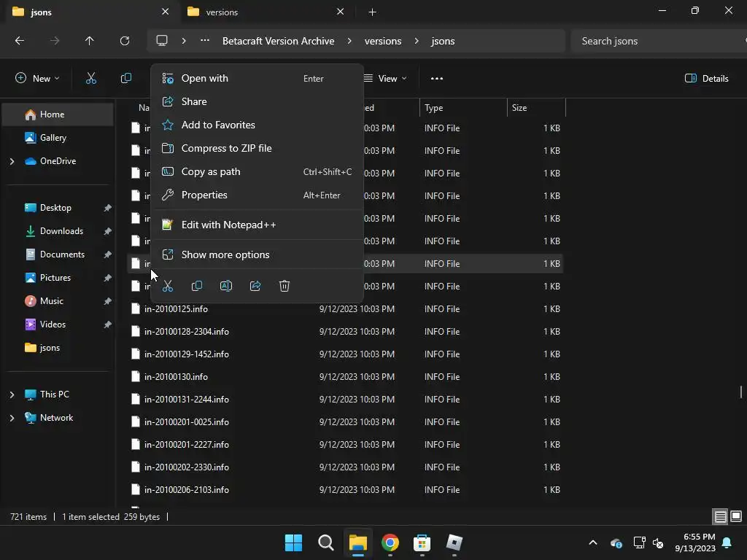
Task: Go up one folder level with the up arrow
Action: (x=89, y=41)
